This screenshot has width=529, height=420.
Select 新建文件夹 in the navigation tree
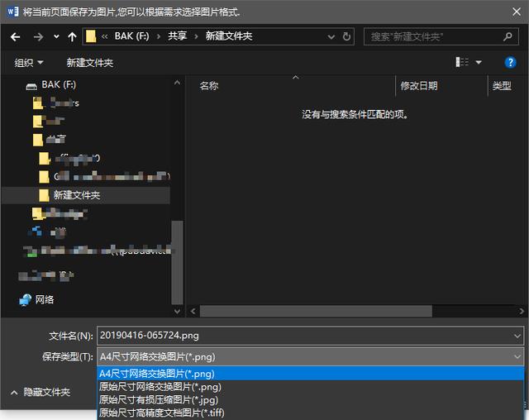[x=77, y=195]
